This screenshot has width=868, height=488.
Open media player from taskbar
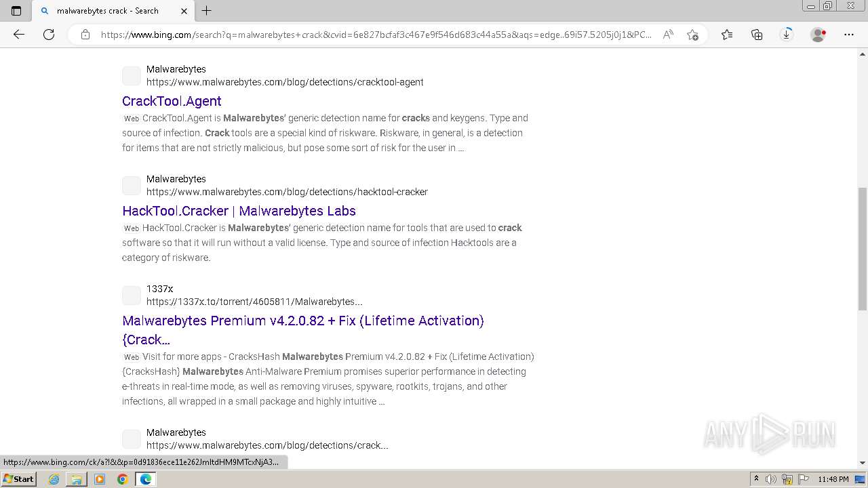point(100,479)
